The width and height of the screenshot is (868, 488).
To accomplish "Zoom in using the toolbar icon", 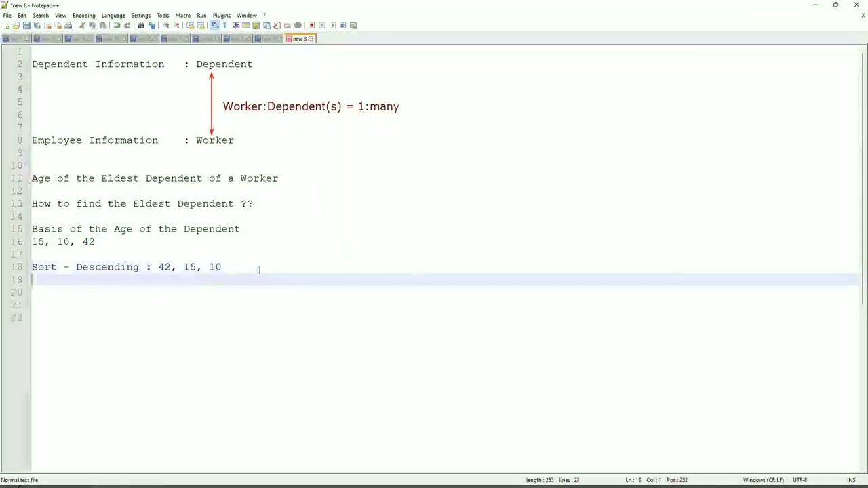I will pyautogui.click(x=165, y=26).
